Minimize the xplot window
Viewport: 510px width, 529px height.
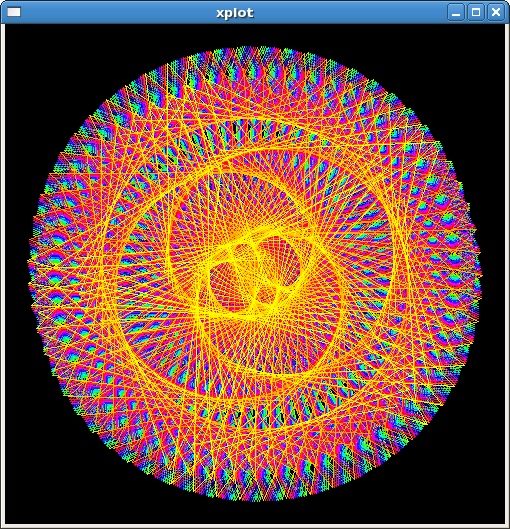[x=456, y=12]
